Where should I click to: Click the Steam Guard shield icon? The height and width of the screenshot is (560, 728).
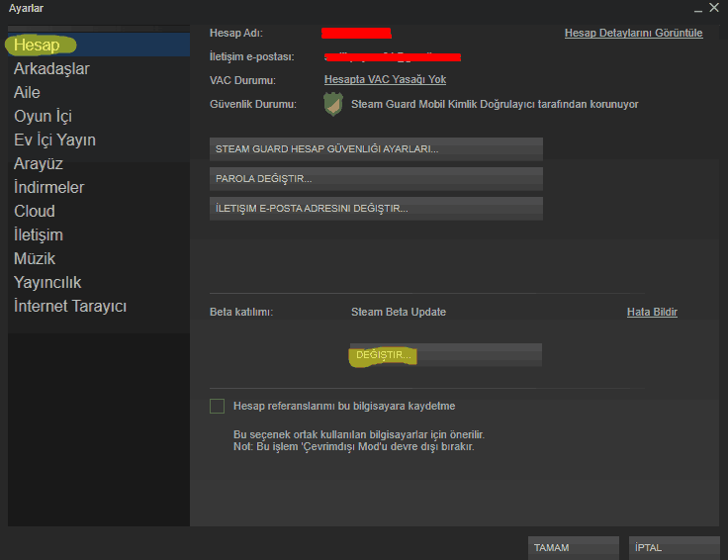point(333,104)
